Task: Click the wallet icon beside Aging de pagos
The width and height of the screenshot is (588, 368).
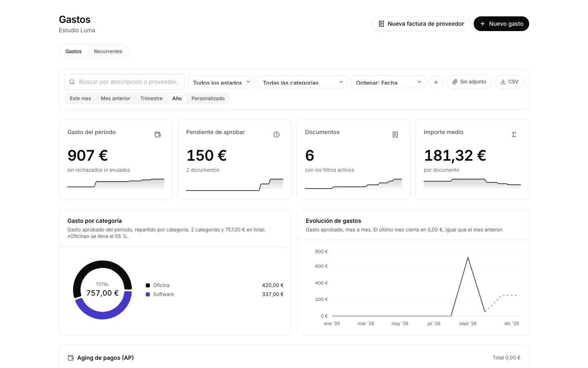Action: tap(71, 358)
